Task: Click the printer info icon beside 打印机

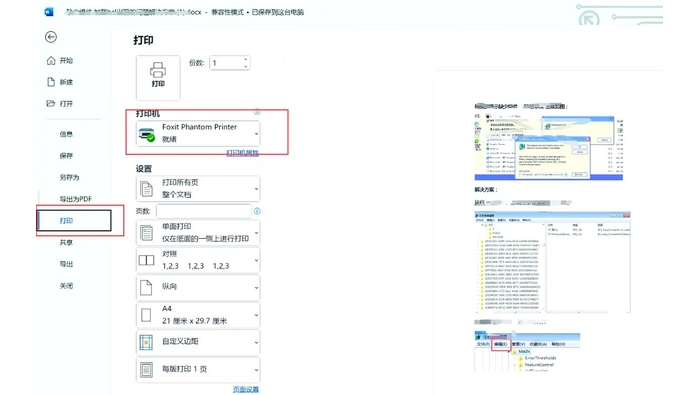Action: [257, 112]
